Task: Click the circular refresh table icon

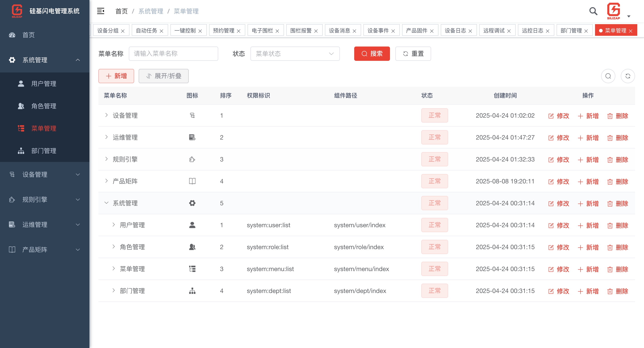Action: pos(627,76)
